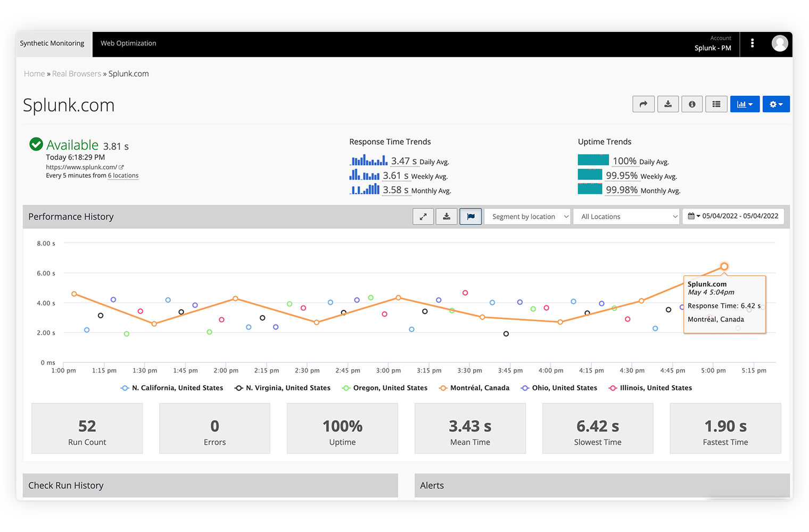This screenshot has width=809, height=532.
Task: Click the weekly response time sparkline chart
Action: [365, 174]
